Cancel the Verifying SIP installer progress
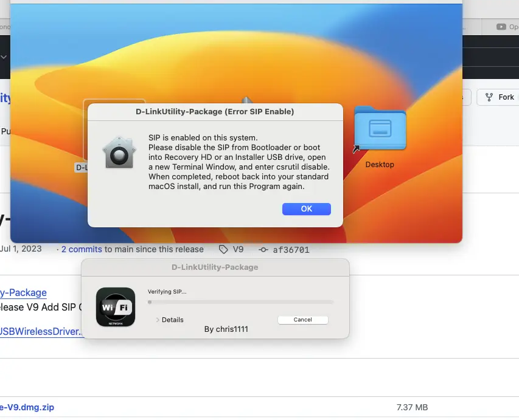 tap(302, 320)
